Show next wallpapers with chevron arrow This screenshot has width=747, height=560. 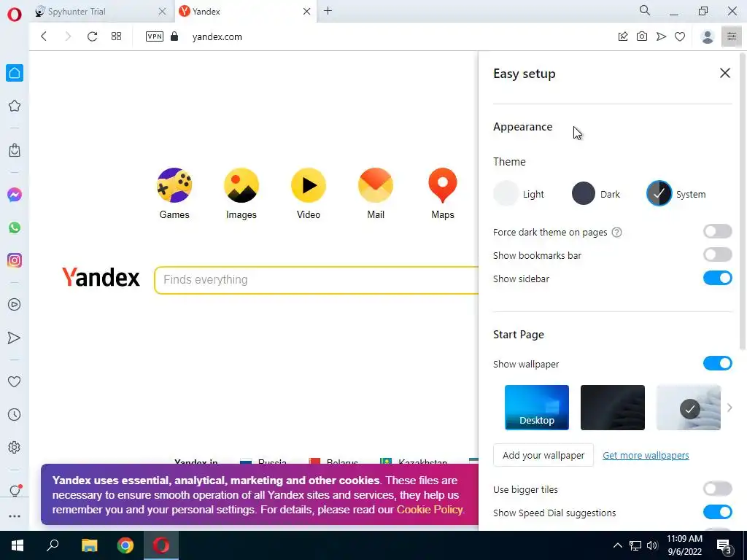(729, 408)
